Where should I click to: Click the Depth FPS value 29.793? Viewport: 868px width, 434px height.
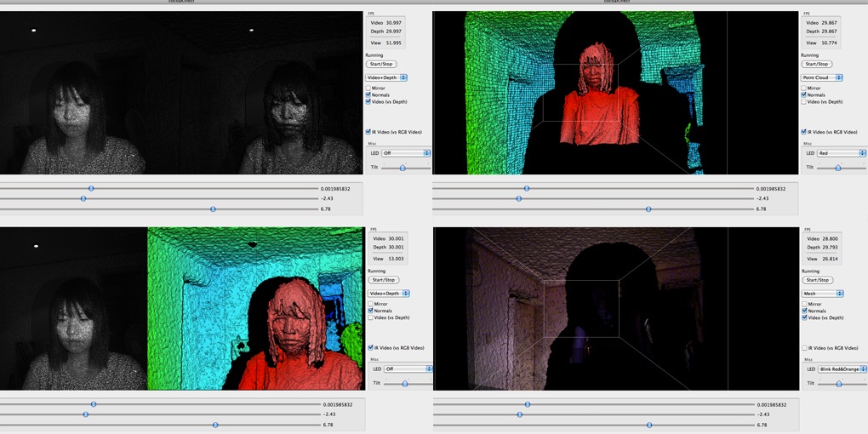click(831, 247)
